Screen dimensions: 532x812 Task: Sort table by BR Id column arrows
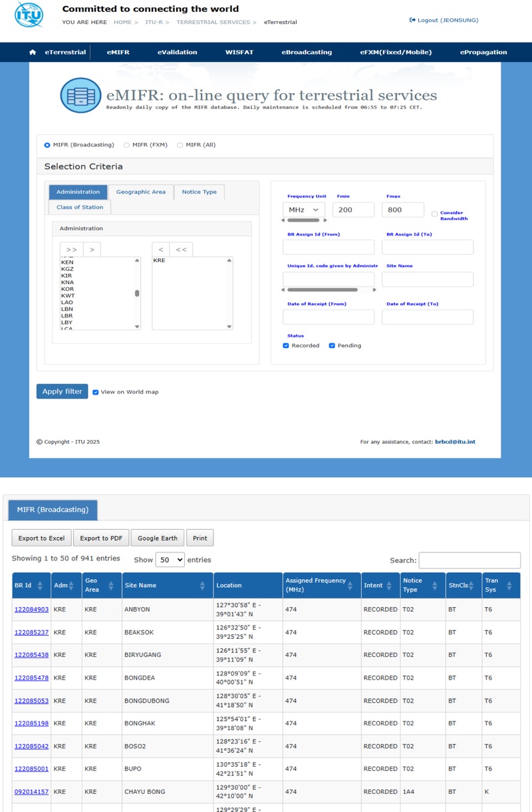[x=40, y=586]
